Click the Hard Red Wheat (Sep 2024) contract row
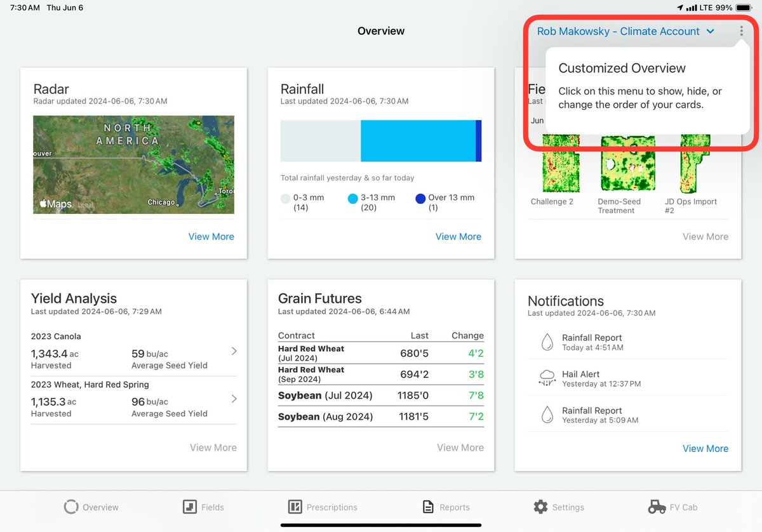This screenshot has height=532, width=762. 381,375
